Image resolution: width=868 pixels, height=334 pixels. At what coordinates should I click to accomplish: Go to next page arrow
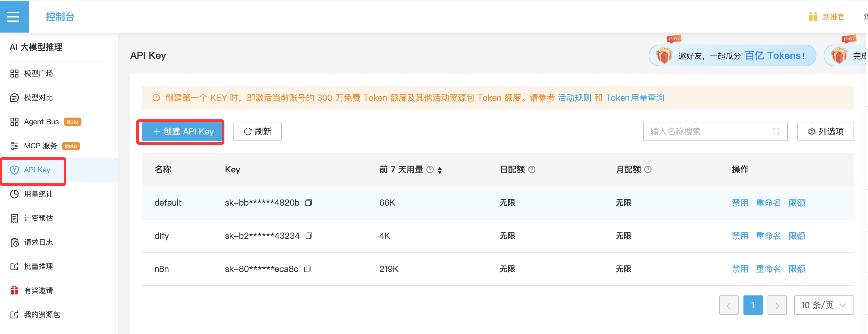(x=777, y=305)
